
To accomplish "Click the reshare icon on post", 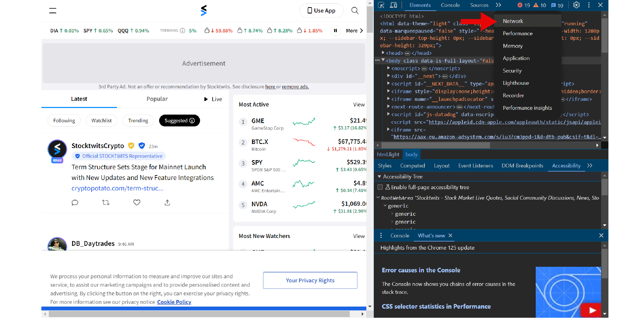I will [106, 203].
